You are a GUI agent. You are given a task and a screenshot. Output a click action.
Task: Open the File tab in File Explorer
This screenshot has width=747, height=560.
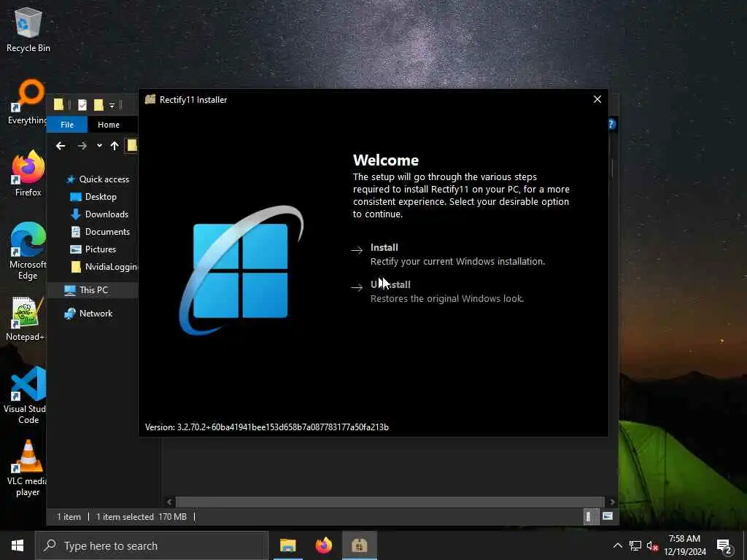point(67,125)
